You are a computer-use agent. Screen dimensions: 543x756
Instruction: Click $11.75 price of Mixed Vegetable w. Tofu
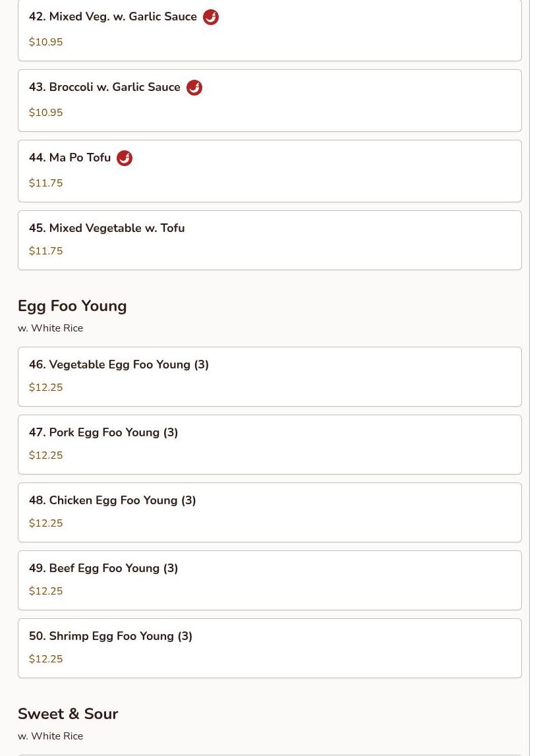coord(46,251)
